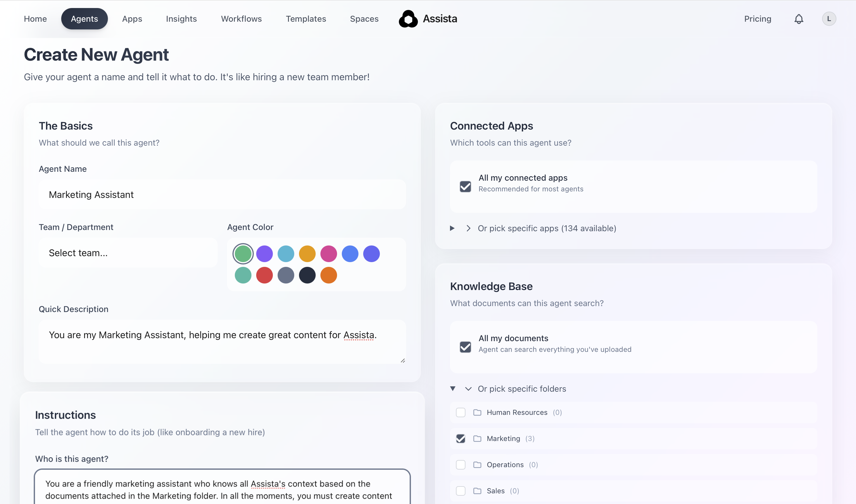
Task: Toggle the All my documents checkbox
Action: point(465,347)
